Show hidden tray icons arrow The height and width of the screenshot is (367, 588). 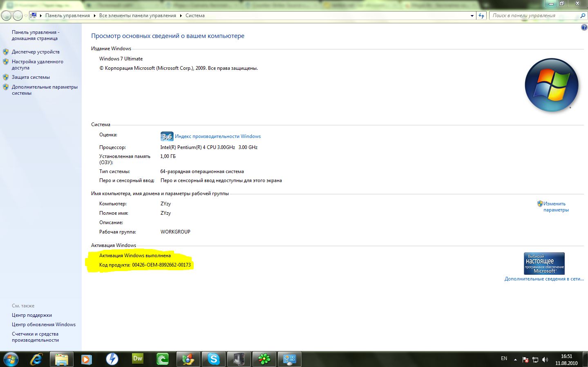point(515,360)
